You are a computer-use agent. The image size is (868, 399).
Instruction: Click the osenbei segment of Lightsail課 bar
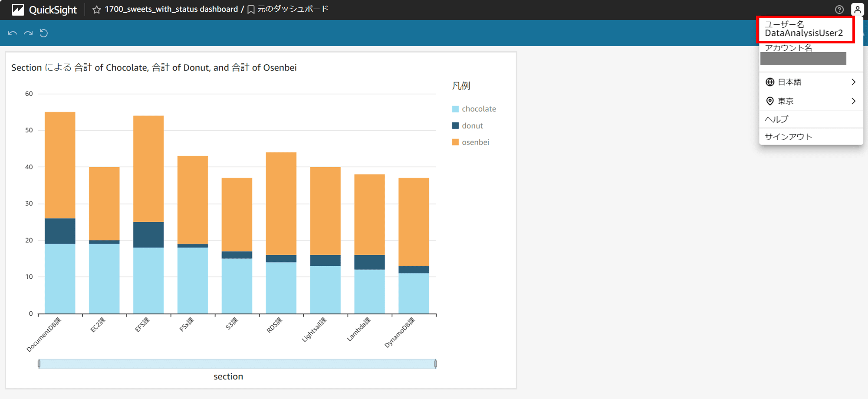point(325,211)
